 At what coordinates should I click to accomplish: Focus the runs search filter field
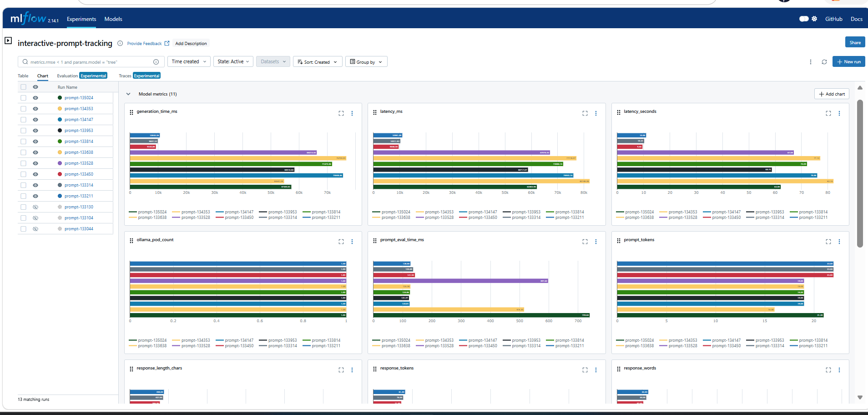pos(91,62)
